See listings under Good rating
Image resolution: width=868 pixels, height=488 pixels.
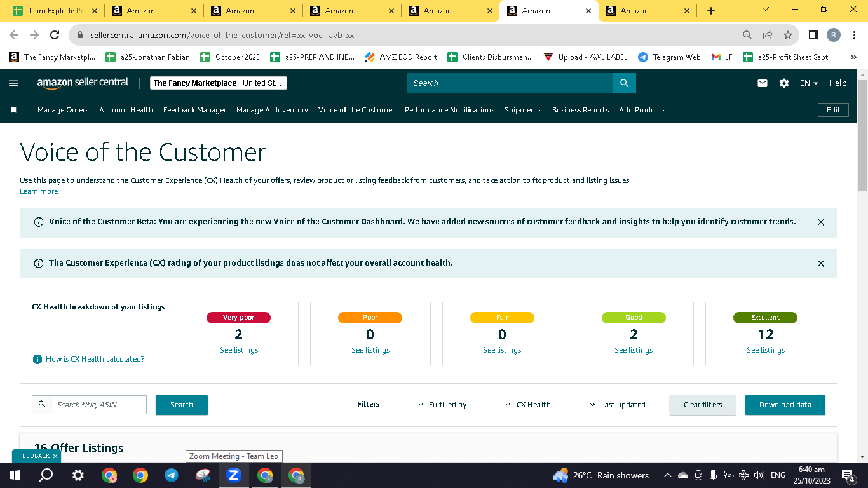click(634, 350)
